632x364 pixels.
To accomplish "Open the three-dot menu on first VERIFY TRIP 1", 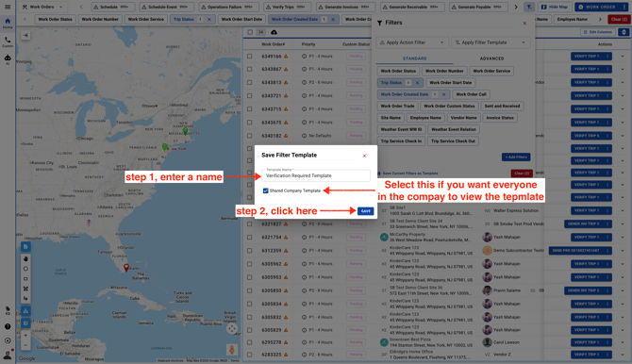I will pyautogui.click(x=607, y=57).
